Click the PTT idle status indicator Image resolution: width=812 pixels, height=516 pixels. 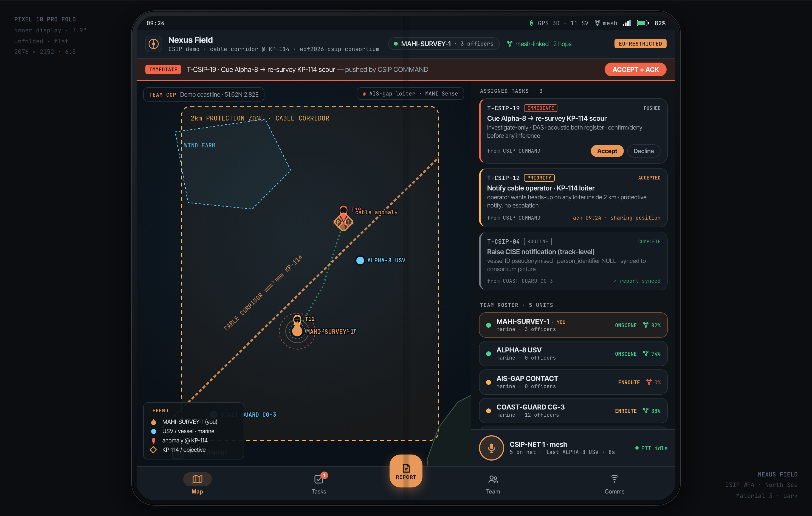click(x=651, y=448)
